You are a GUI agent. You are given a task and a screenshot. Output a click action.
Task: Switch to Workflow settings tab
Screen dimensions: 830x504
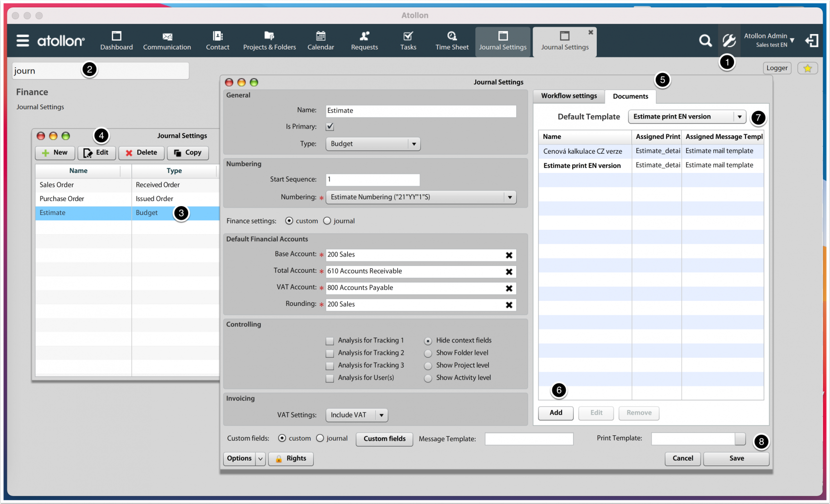point(569,96)
